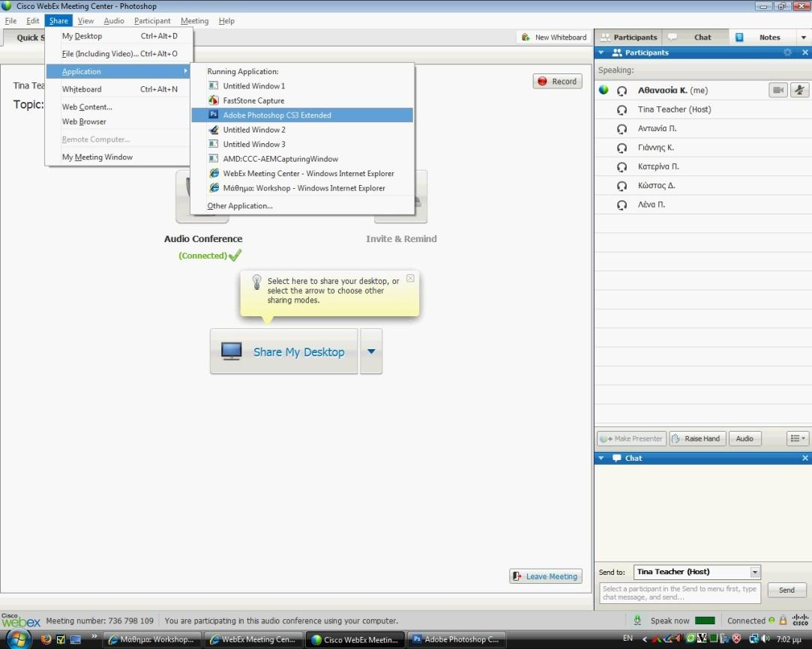Viewport: 812px width, 649px height.
Task: Open the Audio menu
Action: pyautogui.click(x=114, y=21)
